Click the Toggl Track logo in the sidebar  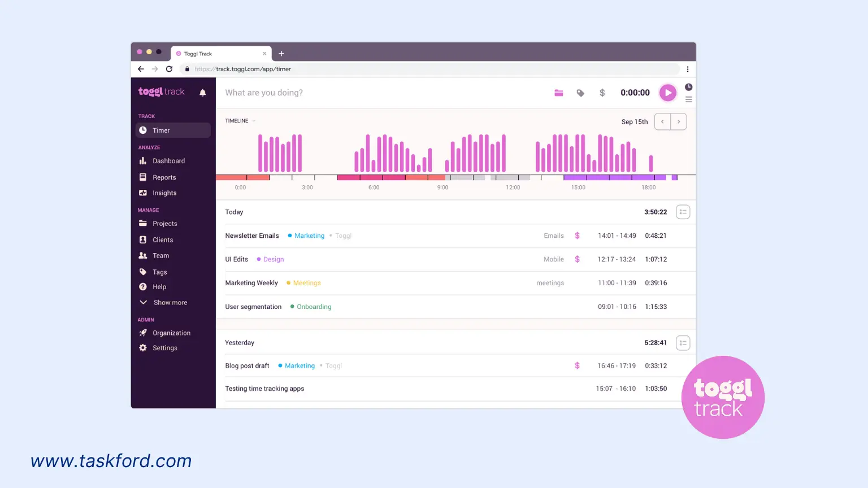coord(162,91)
